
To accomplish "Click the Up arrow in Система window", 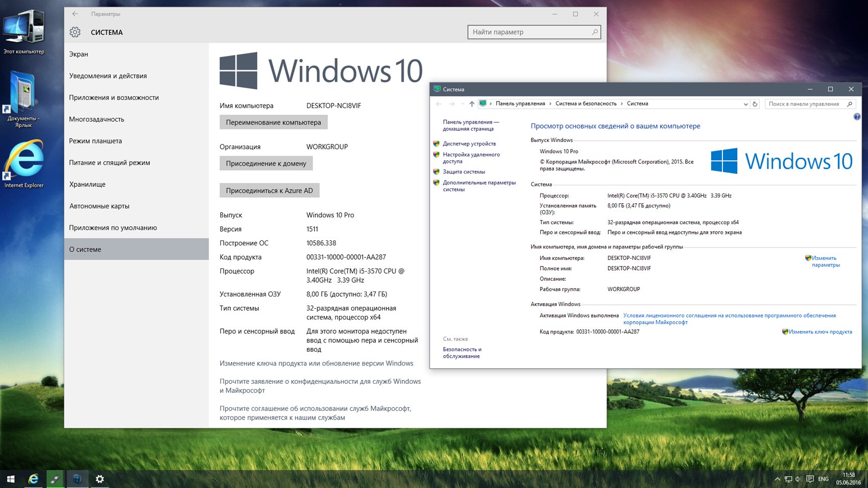I will pyautogui.click(x=472, y=104).
